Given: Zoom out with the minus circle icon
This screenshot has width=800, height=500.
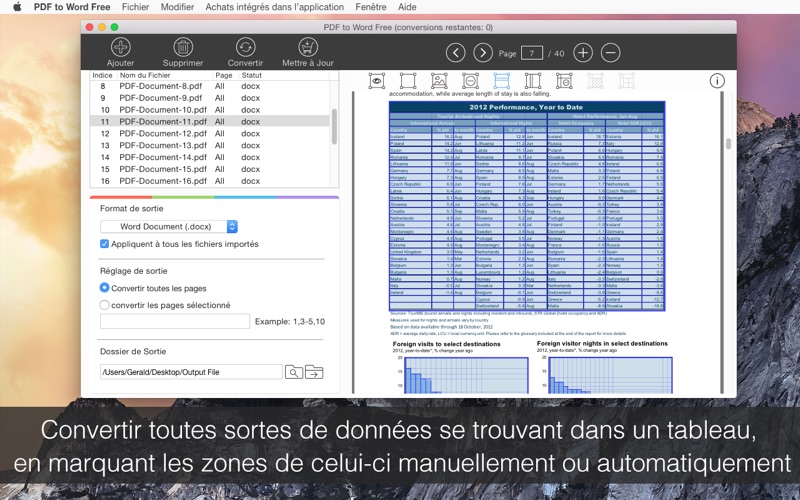Looking at the screenshot, I should (610, 53).
